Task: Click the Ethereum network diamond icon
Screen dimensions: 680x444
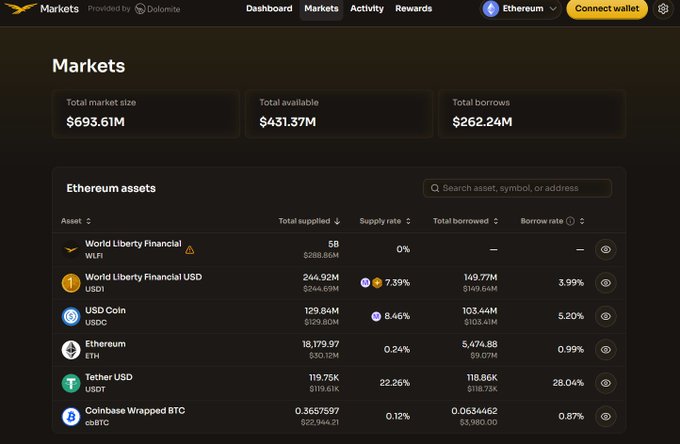Action: 490,9
